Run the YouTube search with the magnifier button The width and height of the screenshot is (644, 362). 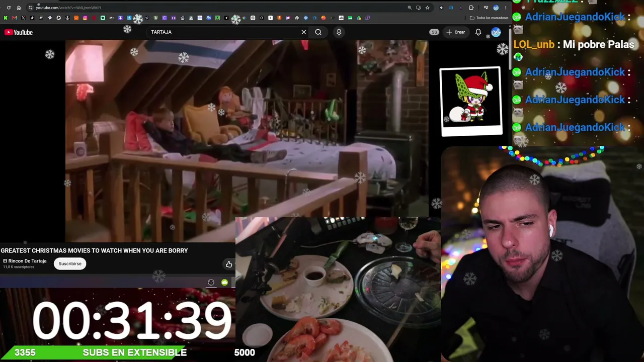pyautogui.click(x=318, y=32)
